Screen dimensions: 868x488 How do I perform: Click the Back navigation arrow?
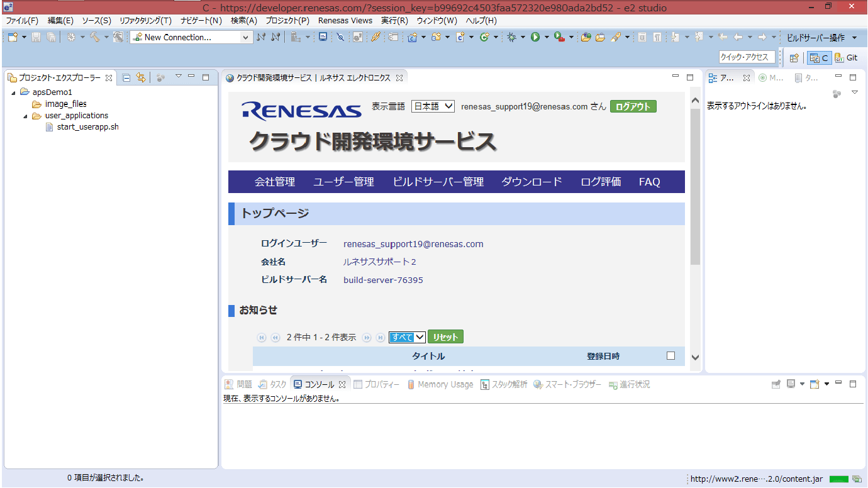[x=738, y=37]
